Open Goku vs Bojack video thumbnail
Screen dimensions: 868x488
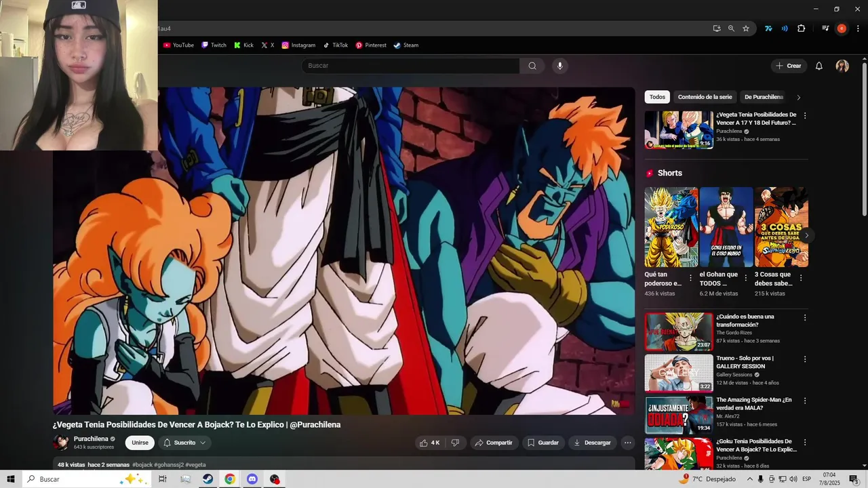[679, 454]
